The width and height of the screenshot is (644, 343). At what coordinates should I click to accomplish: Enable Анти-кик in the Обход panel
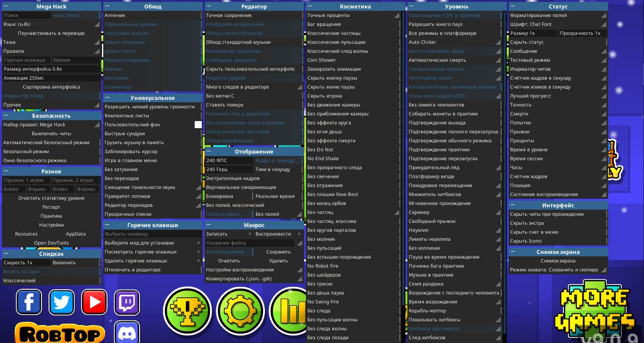pyautogui.click(x=151, y=16)
